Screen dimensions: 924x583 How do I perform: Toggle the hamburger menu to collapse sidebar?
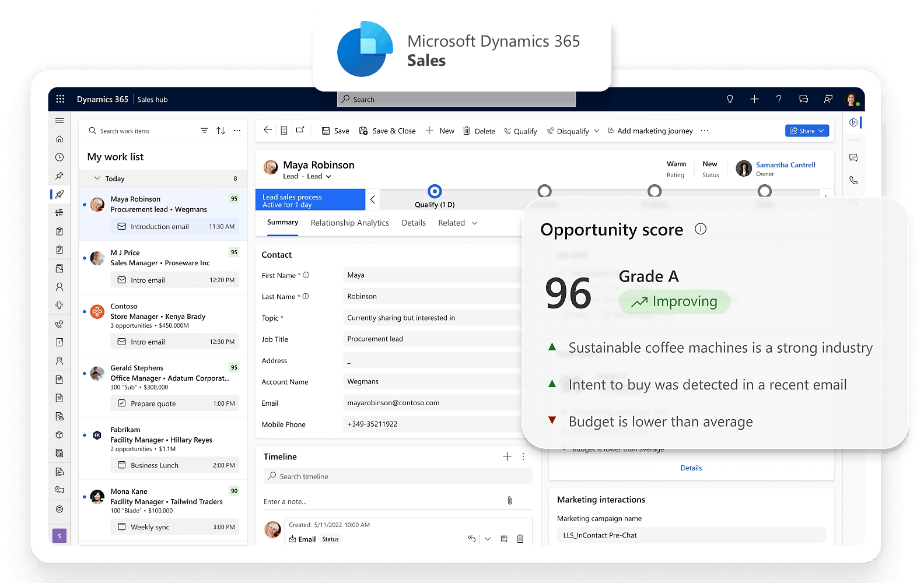[x=60, y=121]
